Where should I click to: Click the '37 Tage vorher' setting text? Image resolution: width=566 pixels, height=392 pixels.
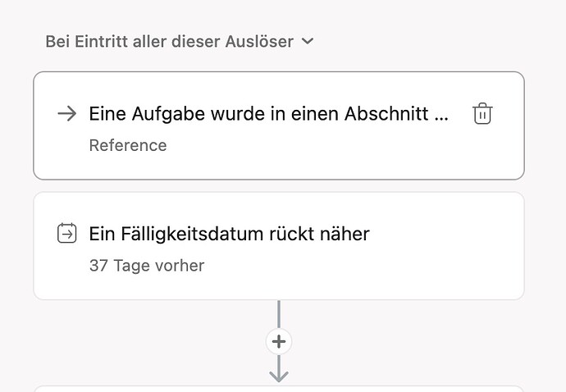pyautogui.click(x=146, y=265)
